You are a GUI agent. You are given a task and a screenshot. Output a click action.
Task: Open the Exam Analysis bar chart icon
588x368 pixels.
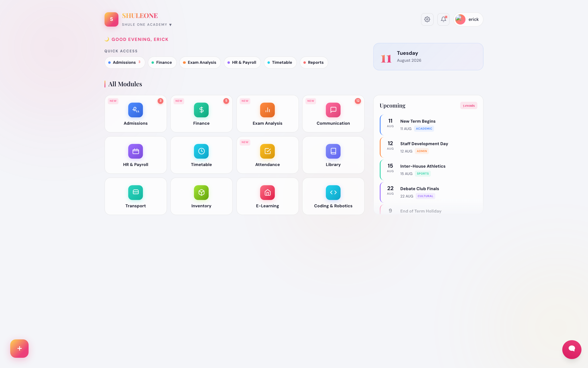tap(267, 110)
